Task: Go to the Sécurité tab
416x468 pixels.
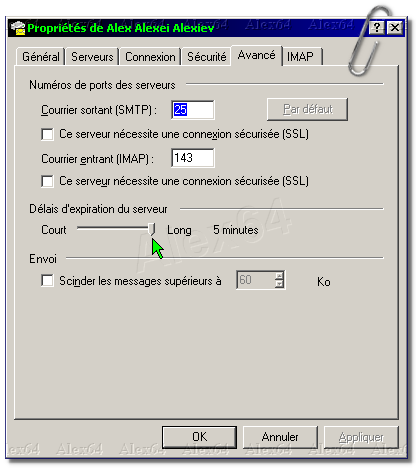Action: pos(207,57)
